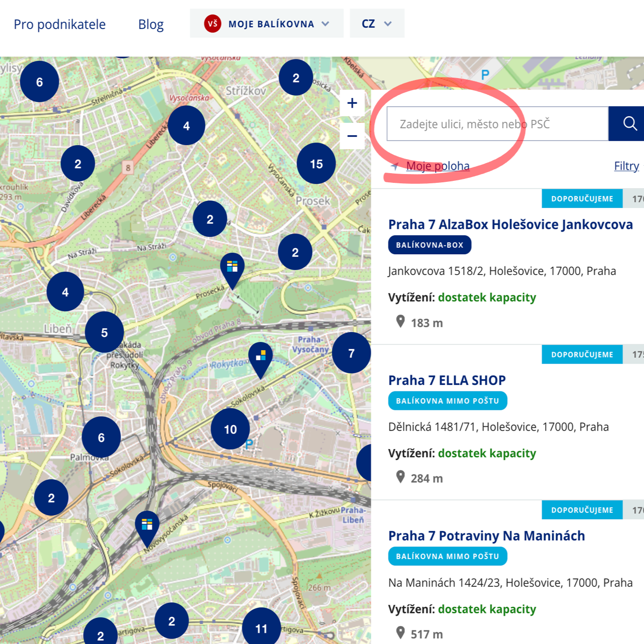Open the cluster marker showing 5
644x644 pixels.
(x=104, y=333)
